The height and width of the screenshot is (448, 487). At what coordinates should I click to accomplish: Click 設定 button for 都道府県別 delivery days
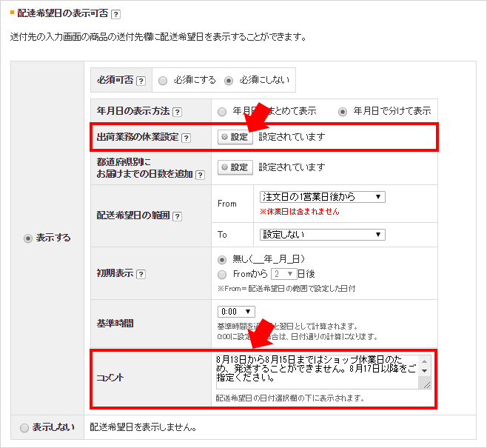[x=235, y=167]
